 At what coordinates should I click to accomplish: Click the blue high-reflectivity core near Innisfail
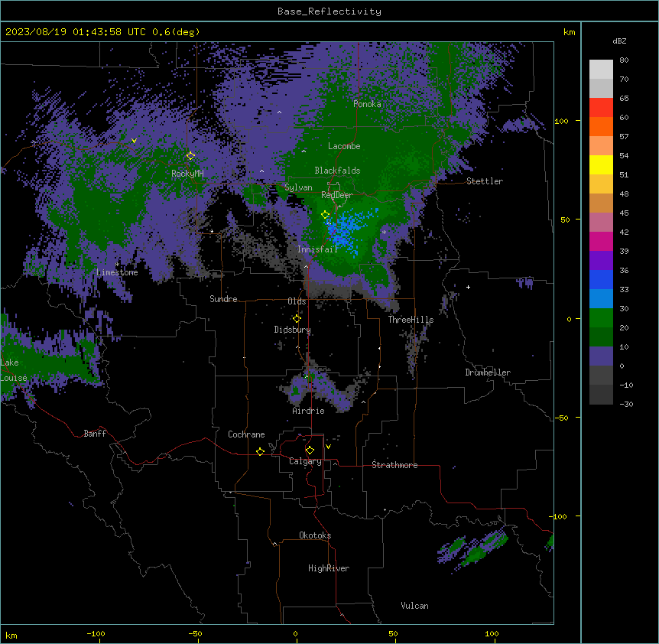tap(348, 233)
